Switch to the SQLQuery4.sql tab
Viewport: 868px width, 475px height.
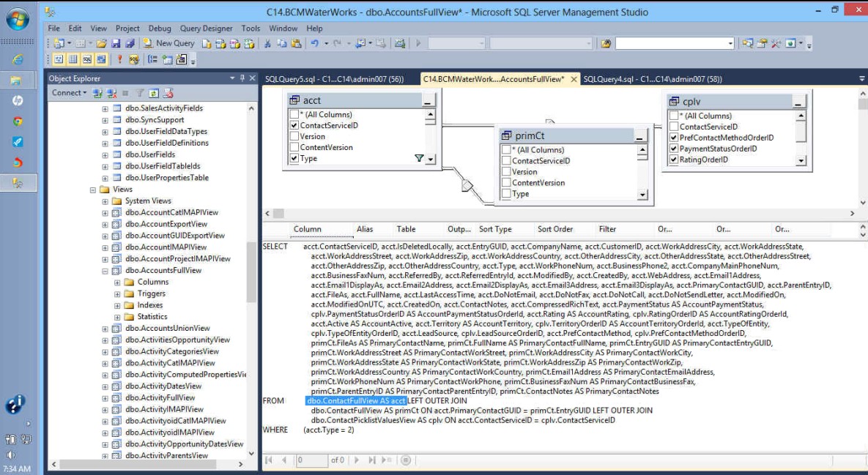(x=653, y=79)
